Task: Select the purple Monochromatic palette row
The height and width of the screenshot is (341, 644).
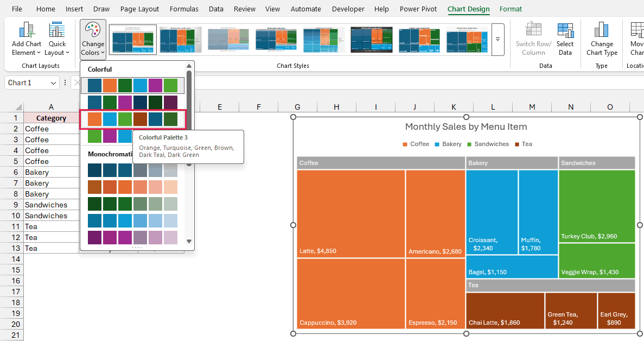Action: [133, 237]
